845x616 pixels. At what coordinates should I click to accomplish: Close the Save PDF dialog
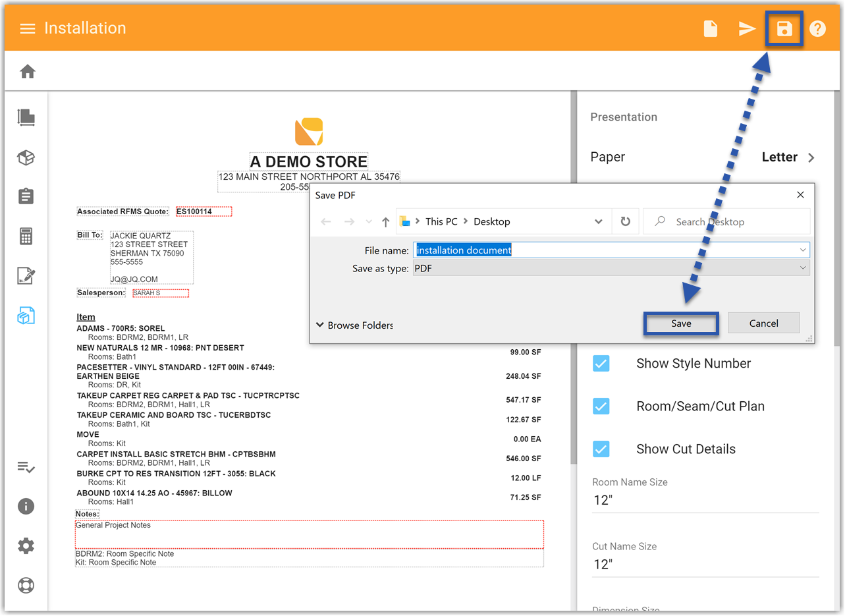[x=800, y=195]
